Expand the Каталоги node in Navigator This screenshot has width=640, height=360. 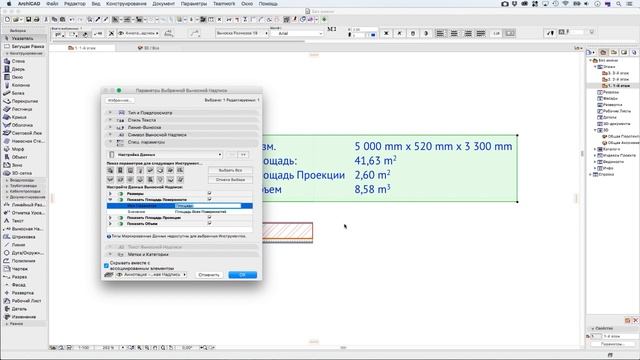pyautogui.click(x=595, y=149)
